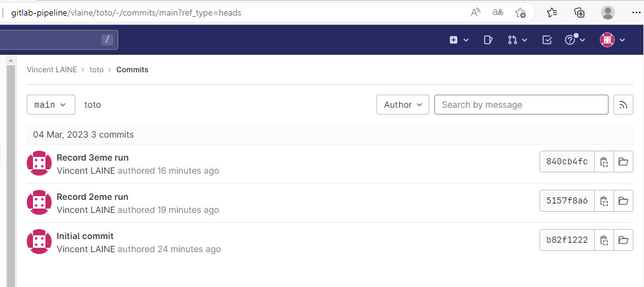Click author avatar of Record 3eme run

click(39, 163)
